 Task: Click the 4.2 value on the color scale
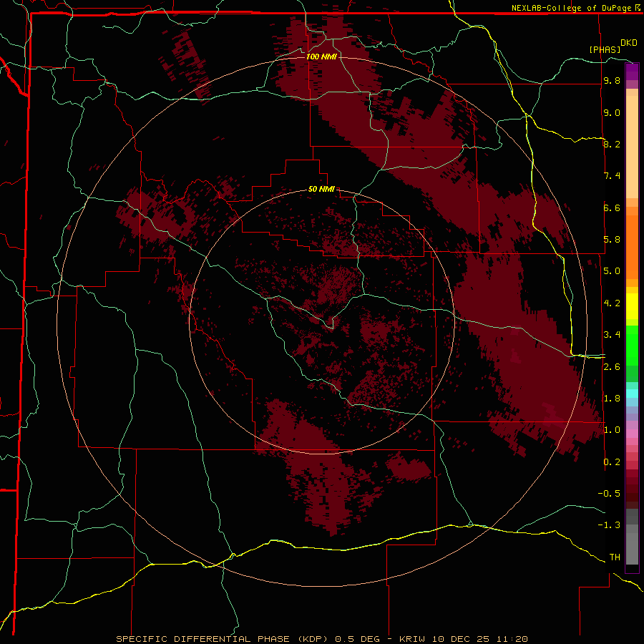click(612, 303)
